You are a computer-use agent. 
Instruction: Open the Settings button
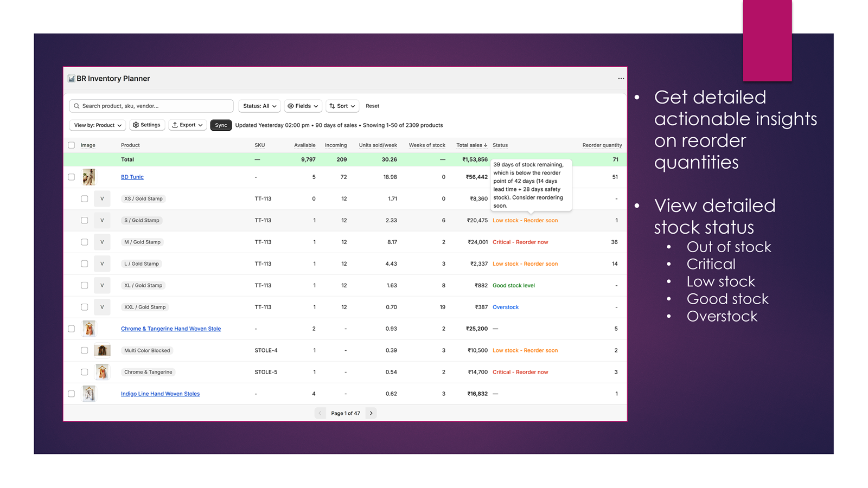pos(146,125)
